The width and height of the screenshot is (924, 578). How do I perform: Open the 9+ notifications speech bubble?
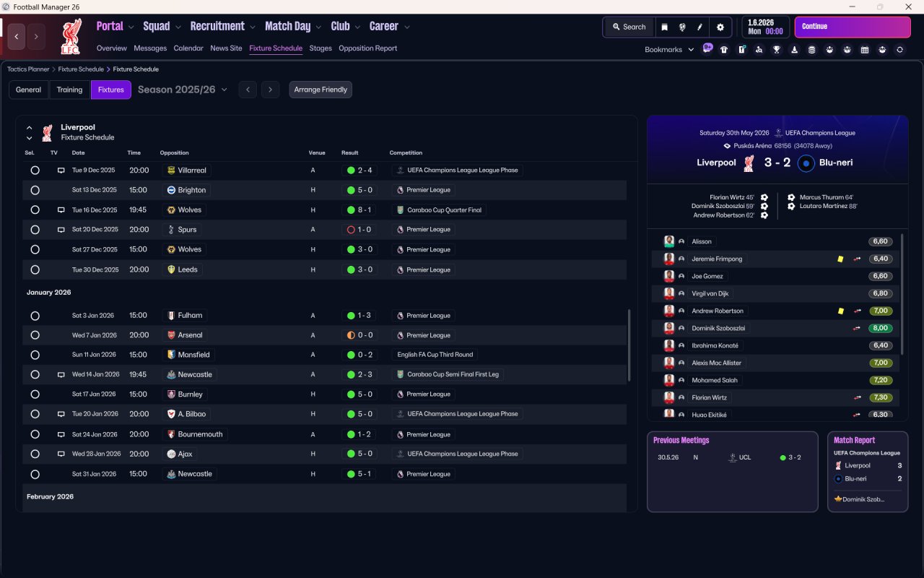click(x=707, y=48)
